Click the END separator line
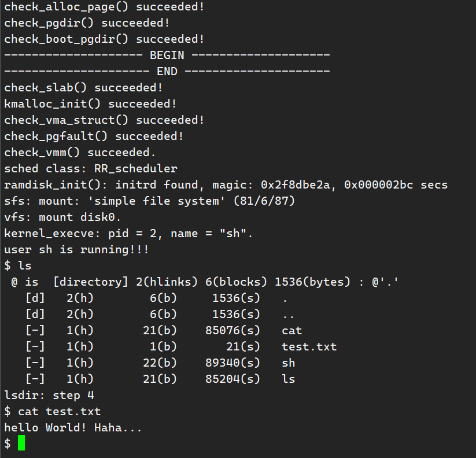The width and height of the screenshot is (476, 458). tap(167, 71)
